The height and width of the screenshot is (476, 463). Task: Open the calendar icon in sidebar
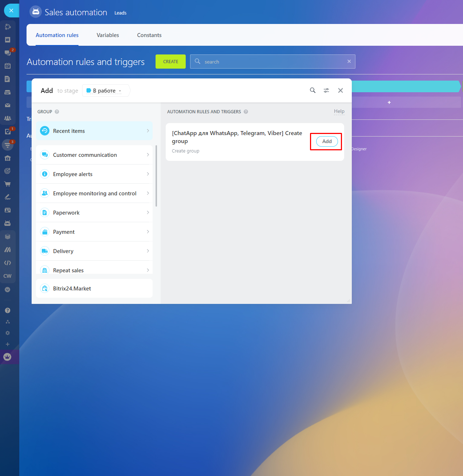click(7, 66)
